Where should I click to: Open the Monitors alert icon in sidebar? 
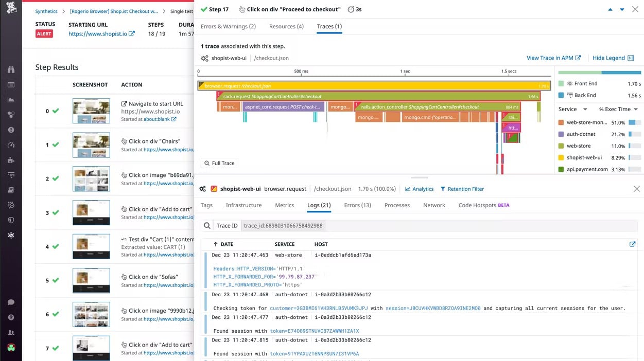11,130
